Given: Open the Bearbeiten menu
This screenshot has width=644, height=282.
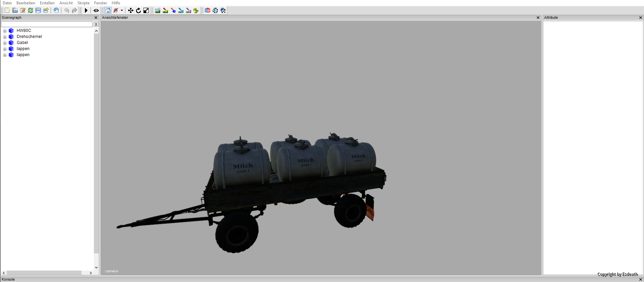Looking at the screenshot, I should [26, 3].
